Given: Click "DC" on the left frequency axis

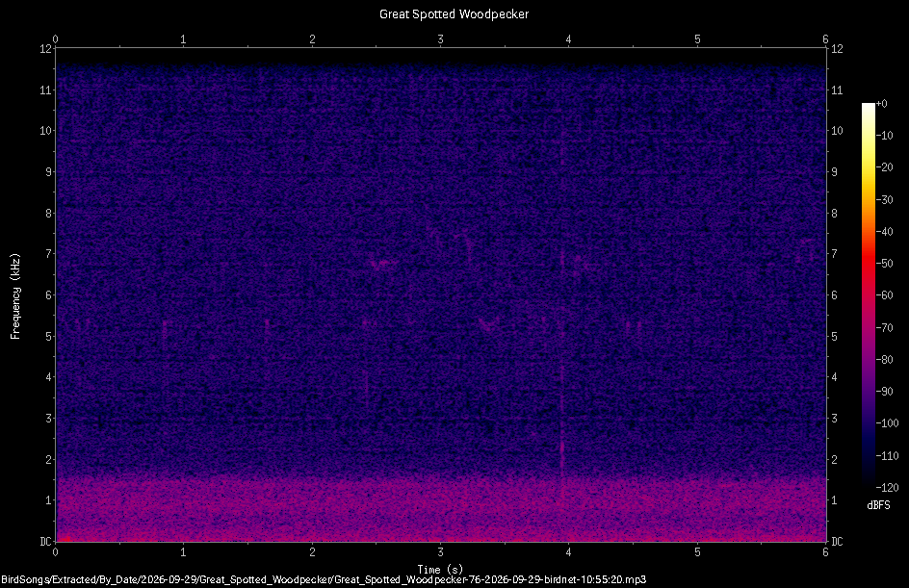Looking at the screenshot, I should click(46, 542).
